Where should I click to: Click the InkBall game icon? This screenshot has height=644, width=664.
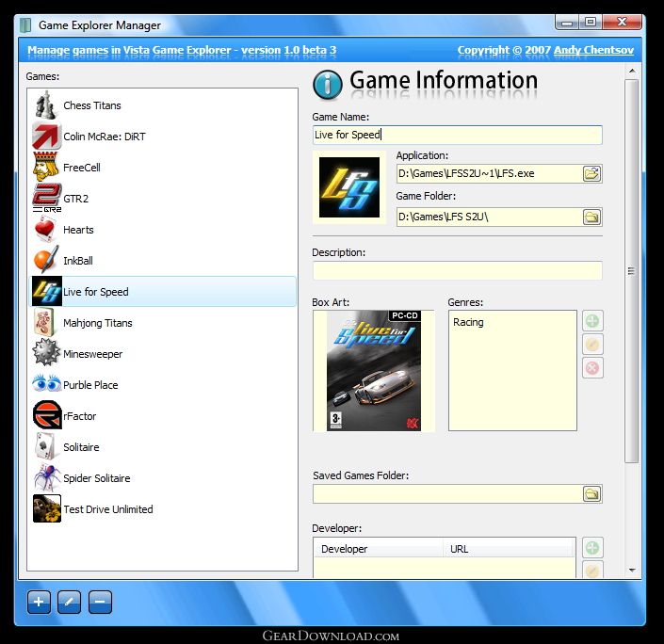[x=46, y=260]
